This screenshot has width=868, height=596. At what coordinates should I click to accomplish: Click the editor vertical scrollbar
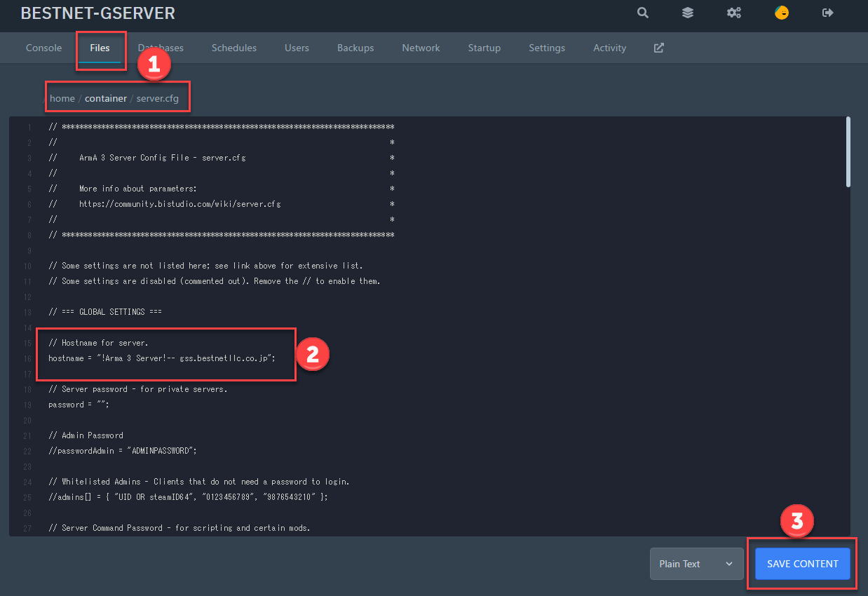[848, 152]
